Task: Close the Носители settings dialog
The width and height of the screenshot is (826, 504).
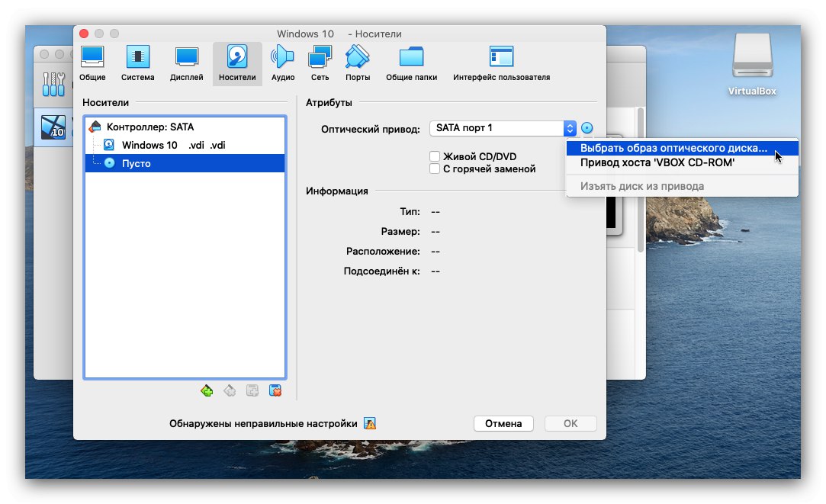Action: pyautogui.click(x=84, y=34)
